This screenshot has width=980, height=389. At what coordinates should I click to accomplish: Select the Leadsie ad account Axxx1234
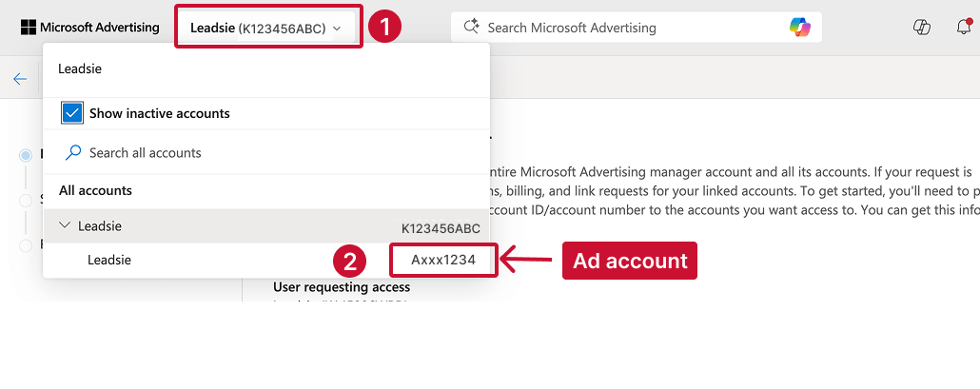point(266,260)
